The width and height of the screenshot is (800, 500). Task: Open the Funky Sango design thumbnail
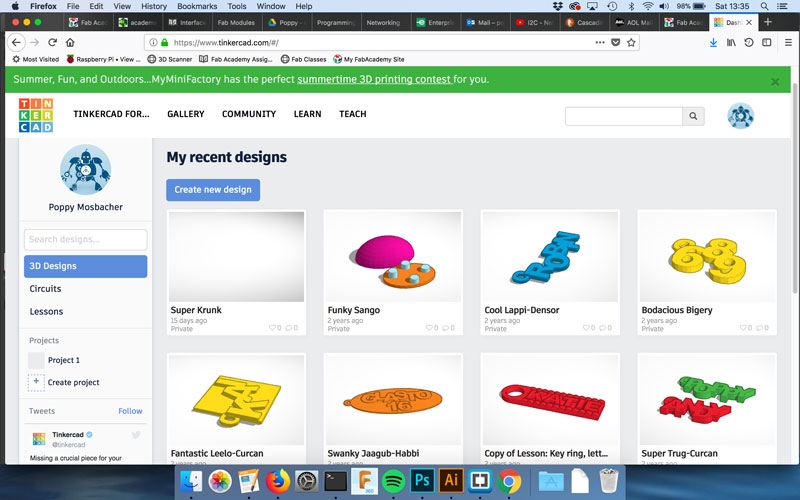click(x=393, y=257)
